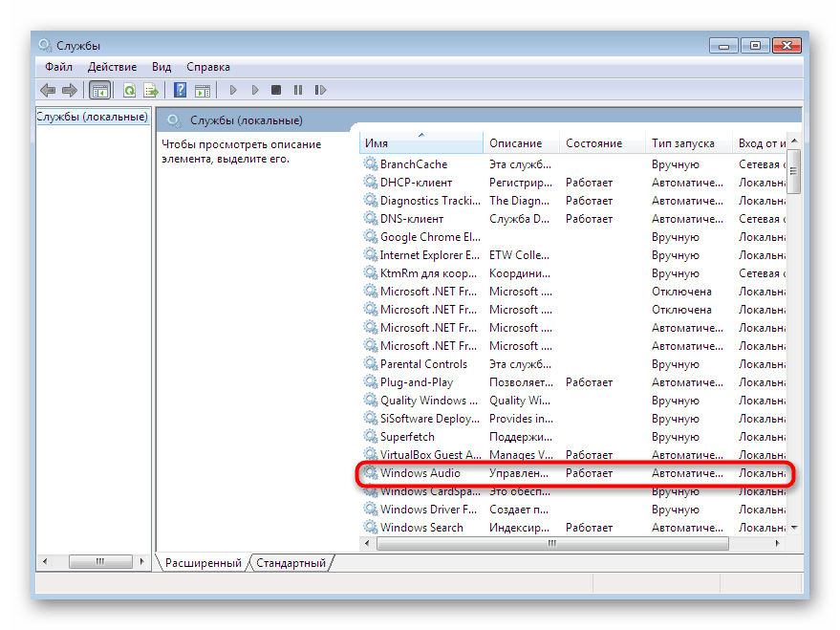Sort by the Вход от имени column header

pos(760,143)
